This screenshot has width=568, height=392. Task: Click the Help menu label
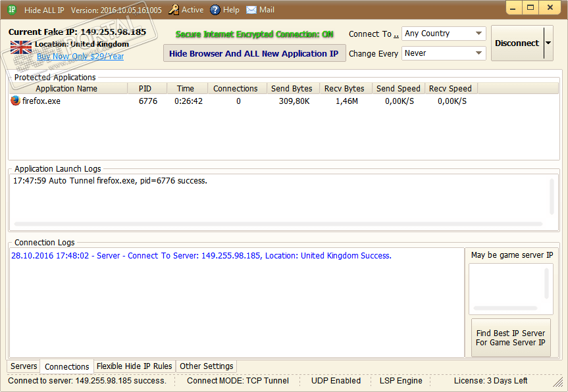pyautogui.click(x=231, y=10)
